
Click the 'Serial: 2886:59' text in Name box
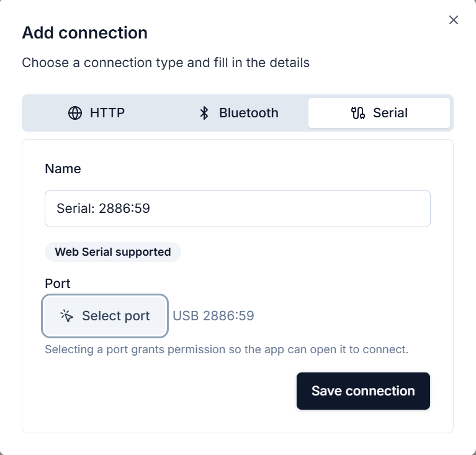104,209
